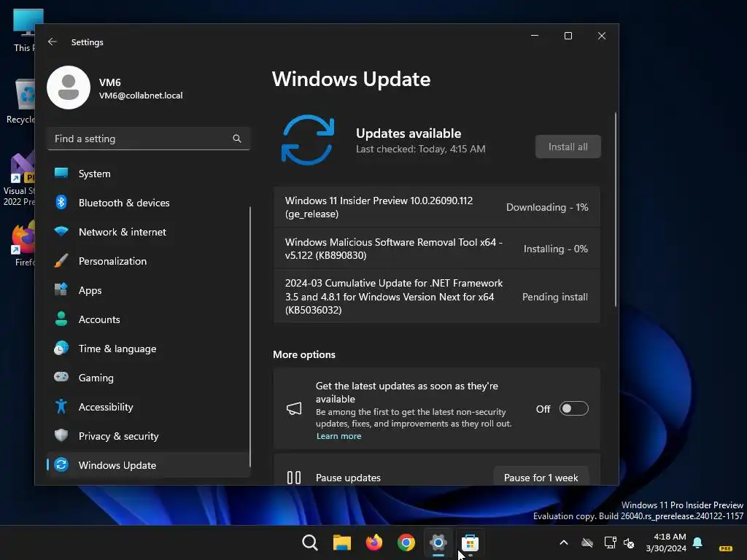747x560 pixels.
Task: Open the VM6 account profile picture
Action: pos(69,87)
